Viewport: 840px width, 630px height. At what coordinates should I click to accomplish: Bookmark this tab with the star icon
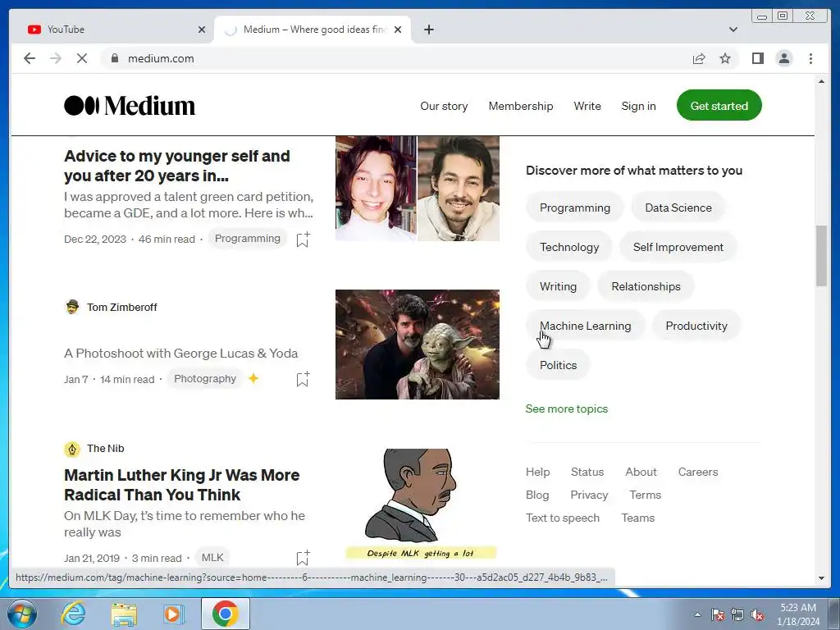tap(725, 58)
